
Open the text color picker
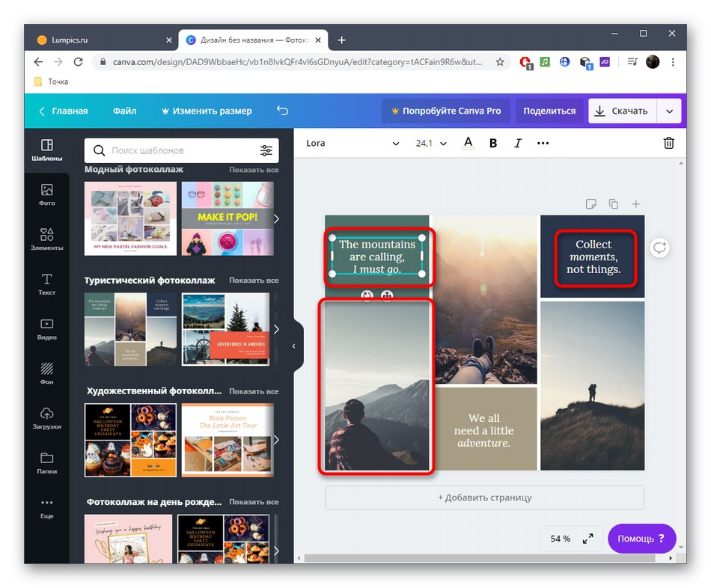(x=468, y=144)
